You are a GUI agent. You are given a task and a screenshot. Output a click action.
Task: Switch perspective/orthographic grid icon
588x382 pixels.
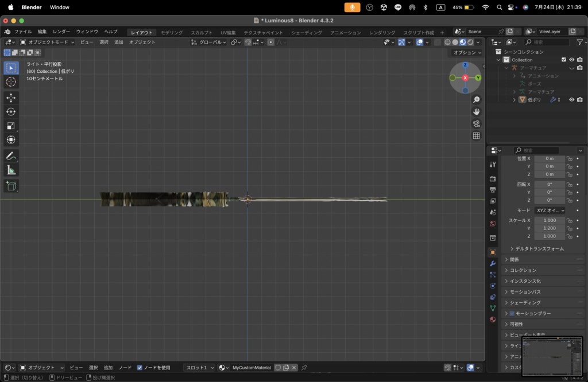(x=476, y=135)
